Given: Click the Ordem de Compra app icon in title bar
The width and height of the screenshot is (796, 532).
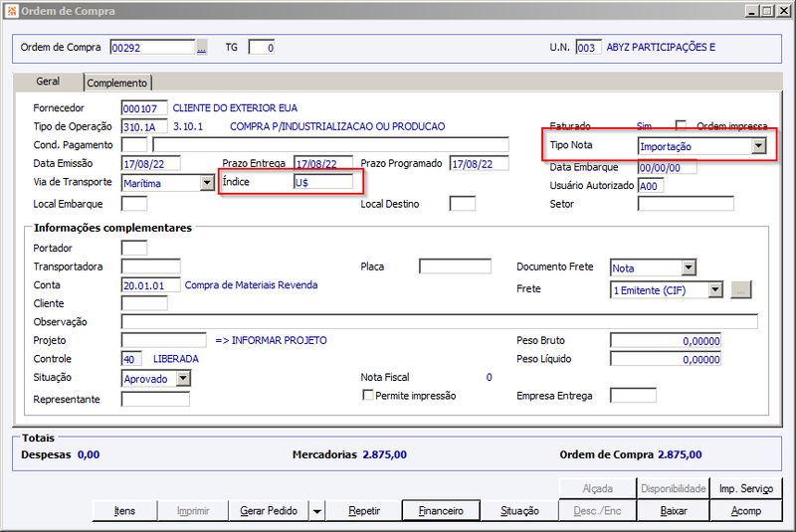Looking at the screenshot, I should 12,11.
